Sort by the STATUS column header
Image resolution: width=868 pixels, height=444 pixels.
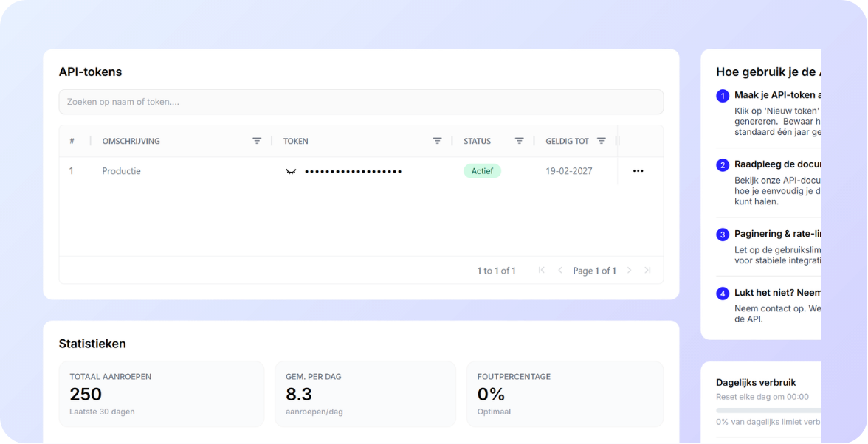coord(477,141)
